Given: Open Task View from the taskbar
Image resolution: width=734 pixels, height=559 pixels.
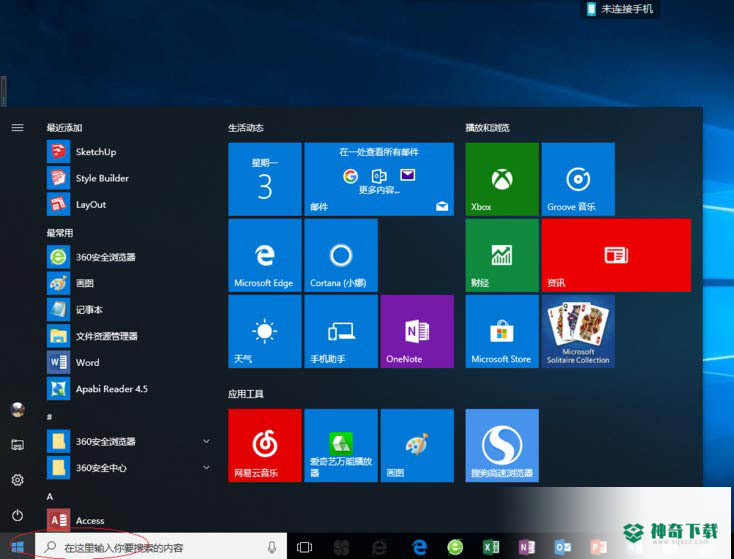Looking at the screenshot, I should [304, 547].
